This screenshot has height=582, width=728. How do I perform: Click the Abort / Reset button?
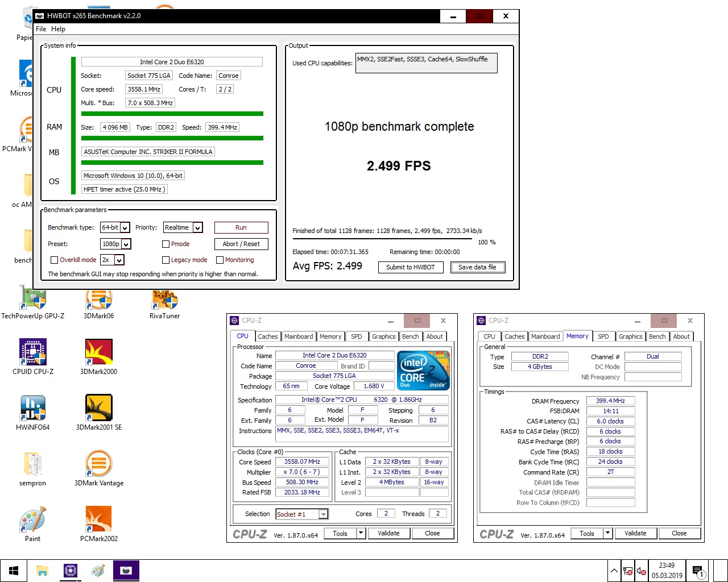pyautogui.click(x=241, y=244)
